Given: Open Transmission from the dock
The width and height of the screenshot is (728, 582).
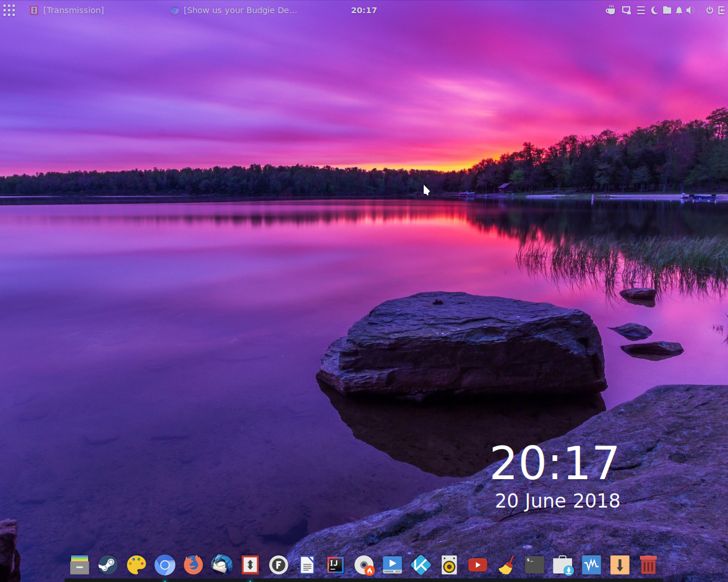Looking at the screenshot, I should pos(250,565).
